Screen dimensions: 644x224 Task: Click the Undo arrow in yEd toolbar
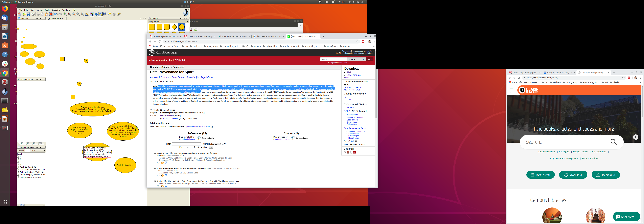click(x=56, y=14)
